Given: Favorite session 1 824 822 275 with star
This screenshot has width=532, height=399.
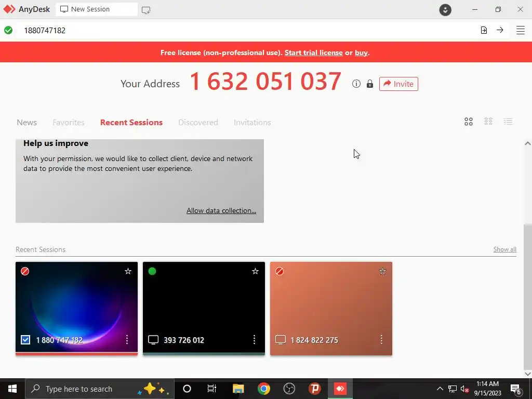Looking at the screenshot, I should 382,271.
